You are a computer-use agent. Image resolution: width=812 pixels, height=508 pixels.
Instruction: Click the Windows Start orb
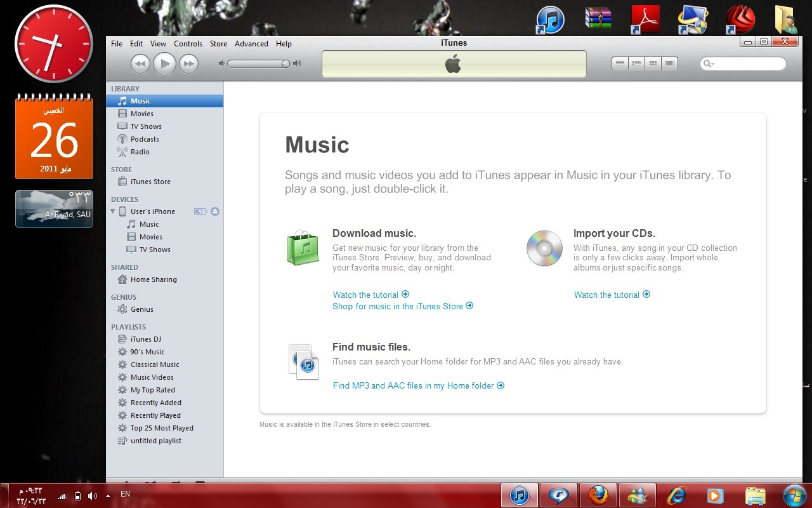[794, 495]
